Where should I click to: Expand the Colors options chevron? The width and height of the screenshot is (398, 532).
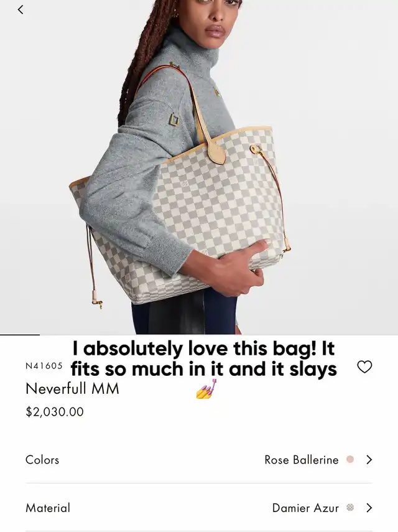[369, 460]
